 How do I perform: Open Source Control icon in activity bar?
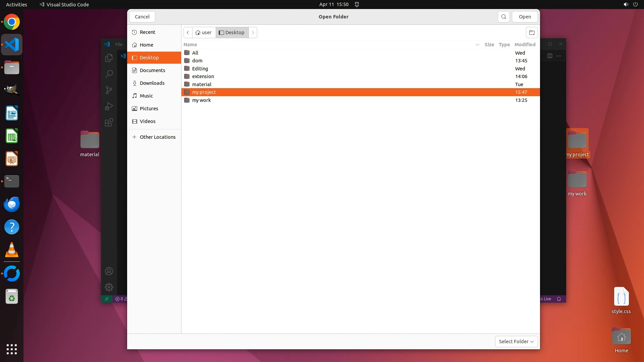pos(109,90)
